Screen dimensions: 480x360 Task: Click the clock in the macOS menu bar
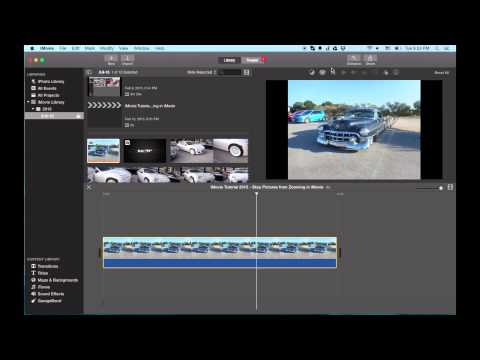pyautogui.click(x=417, y=48)
